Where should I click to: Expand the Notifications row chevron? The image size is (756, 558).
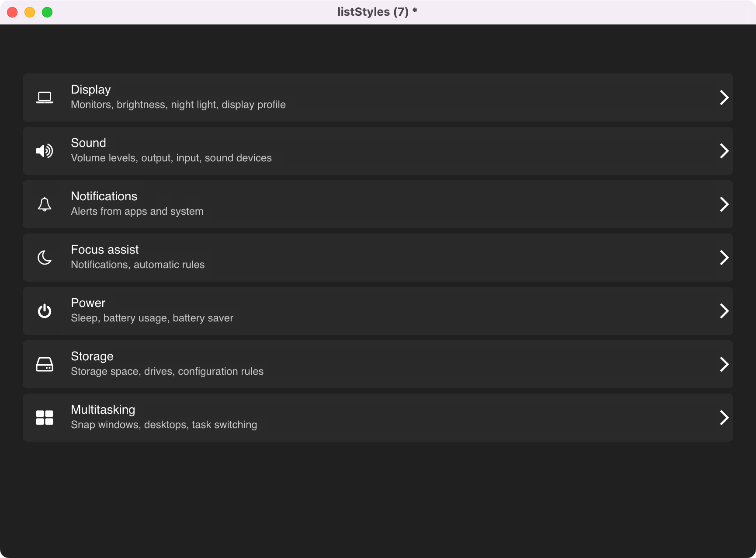click(724, 204)
